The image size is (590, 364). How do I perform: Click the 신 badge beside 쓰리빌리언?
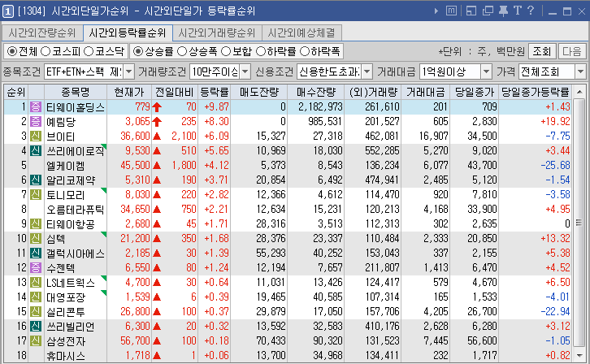click(36, 327)
